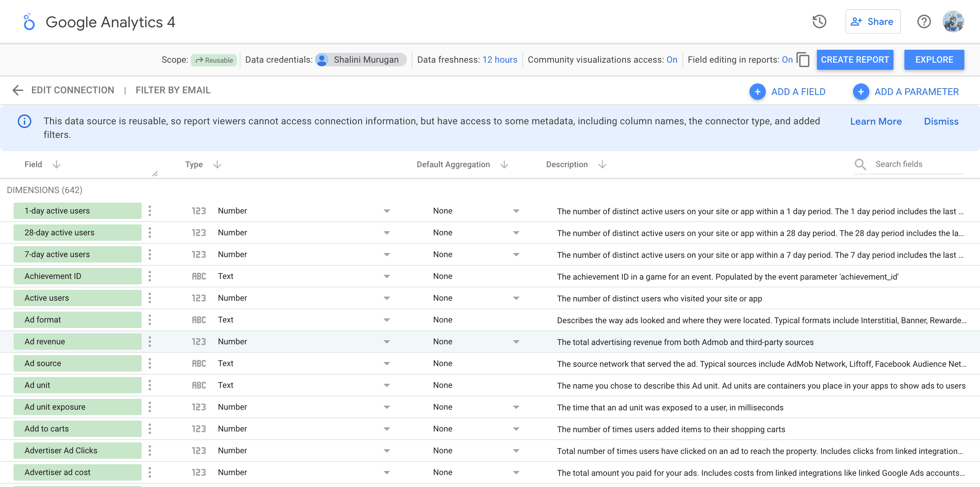Click the Learn More link
The height and width of the screenshot is (487, 980).
pyautogui.click(x=875, y=121)
